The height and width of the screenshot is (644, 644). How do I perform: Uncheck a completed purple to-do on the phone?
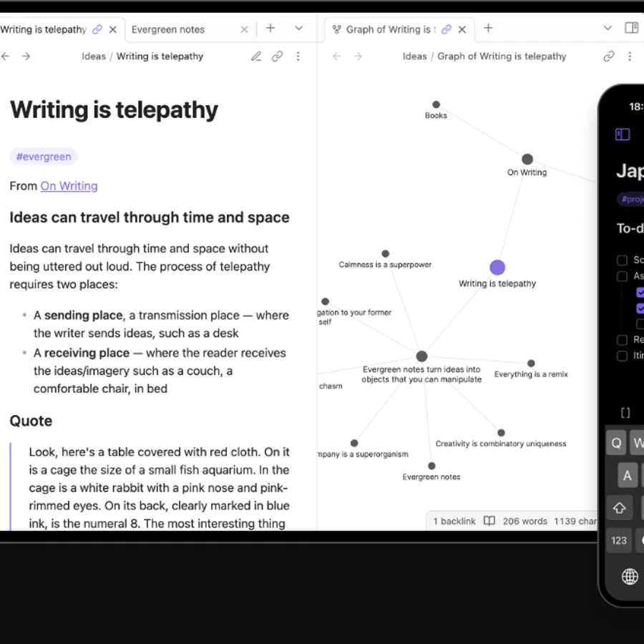click(x=641, y=292)
